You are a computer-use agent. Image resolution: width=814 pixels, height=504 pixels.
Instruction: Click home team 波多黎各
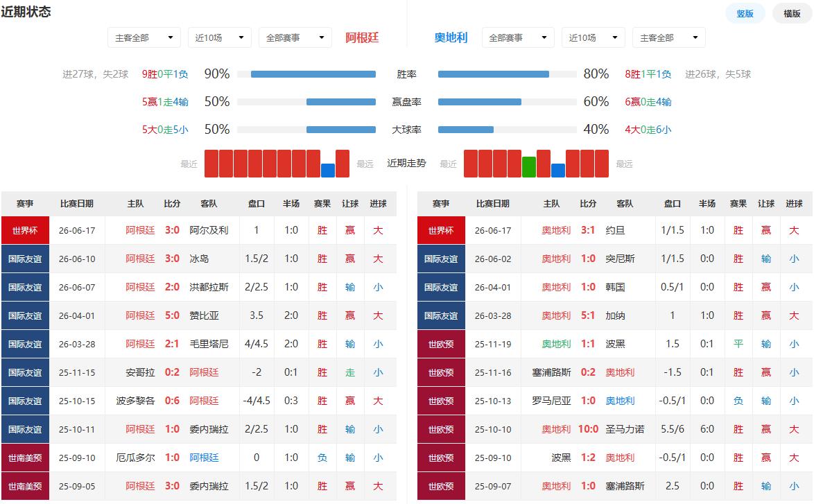coord(135,401)
